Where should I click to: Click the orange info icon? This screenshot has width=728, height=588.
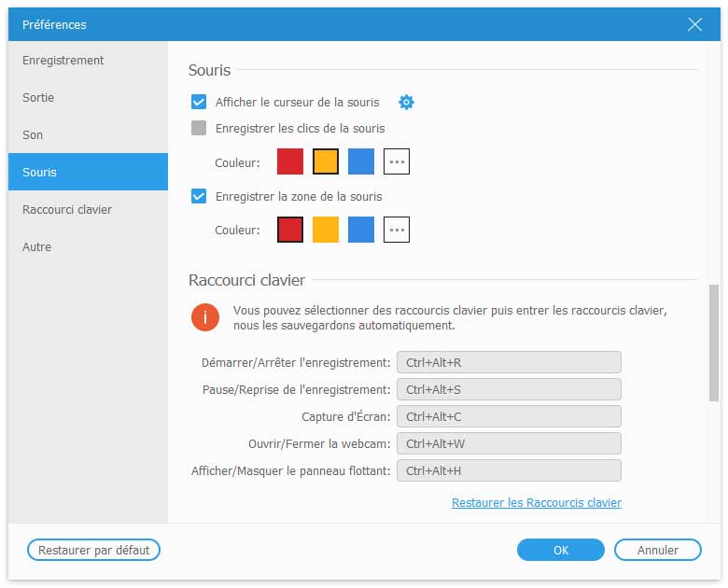pyautogui.click(x=205, y=317)
